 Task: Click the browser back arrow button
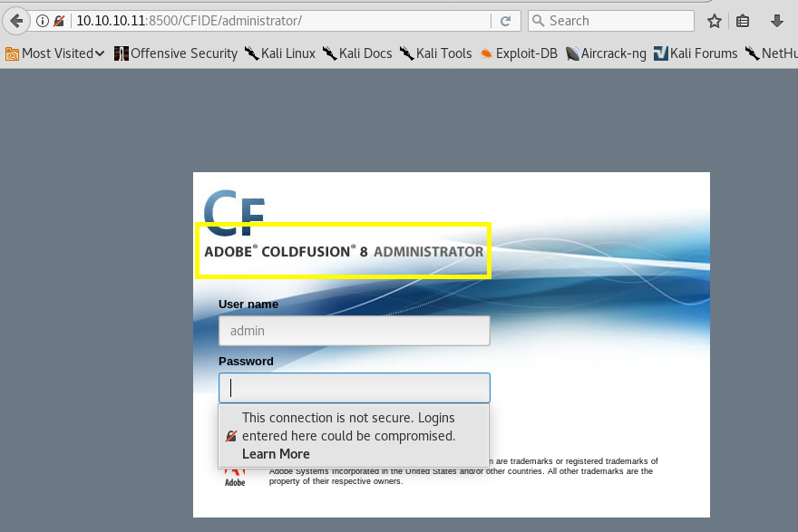point(15,20)
